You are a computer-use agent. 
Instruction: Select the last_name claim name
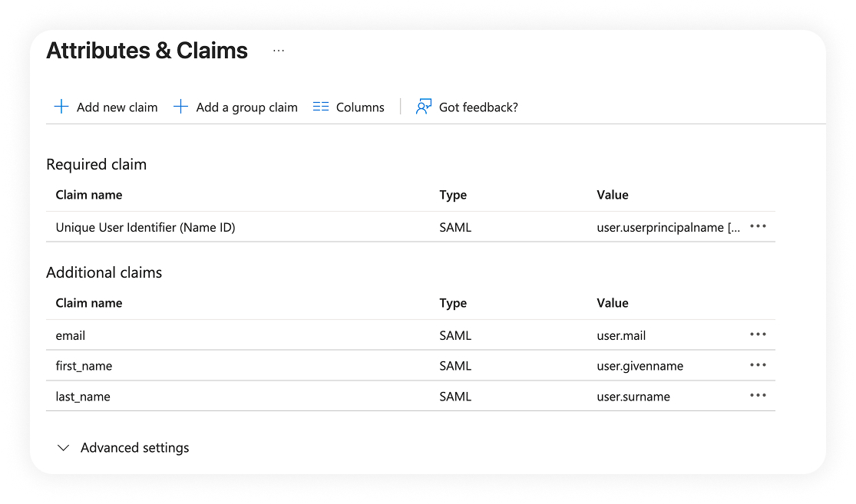83,397
